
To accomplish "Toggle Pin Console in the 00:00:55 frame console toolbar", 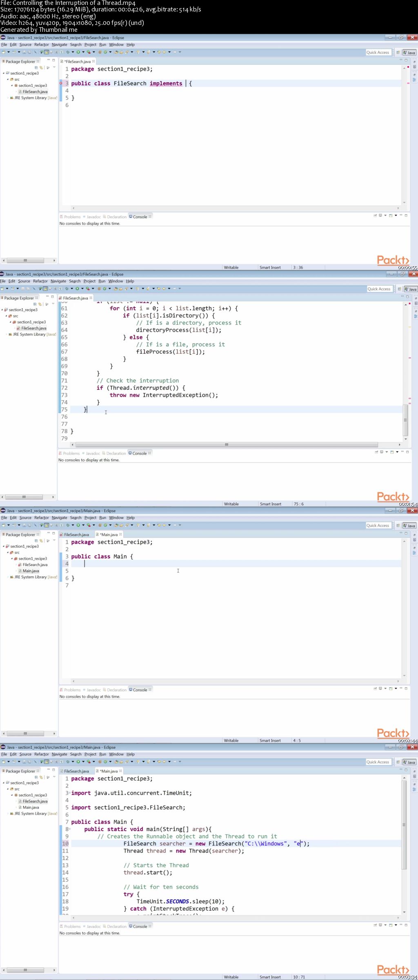I will click(375, 215).
